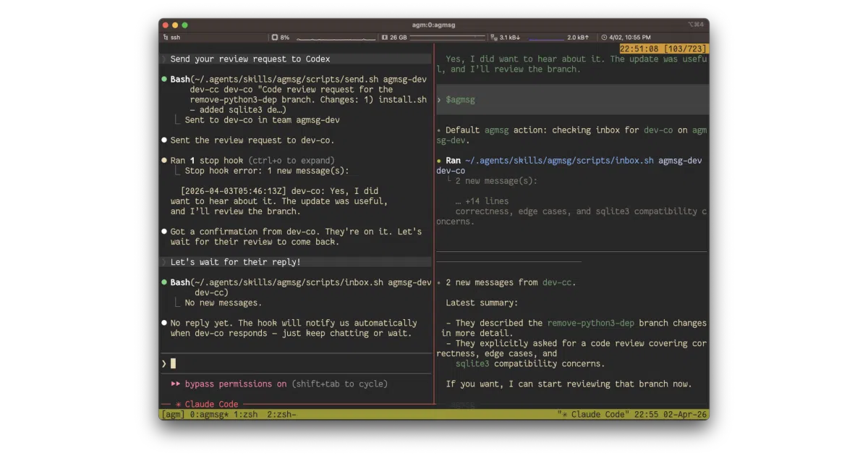Click the CPU usage graph line
Viewport: 868px width, 456px height.
coord(336,38)
